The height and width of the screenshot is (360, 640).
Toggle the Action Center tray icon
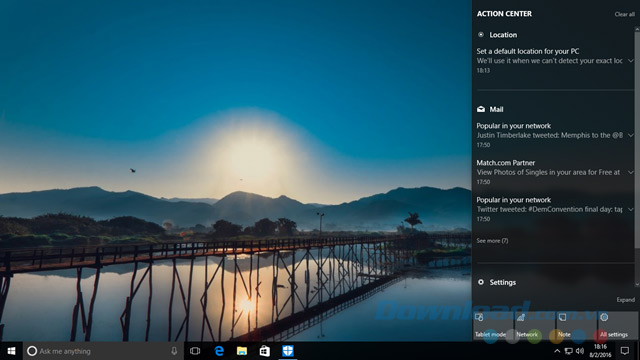(x=625, y=351)
